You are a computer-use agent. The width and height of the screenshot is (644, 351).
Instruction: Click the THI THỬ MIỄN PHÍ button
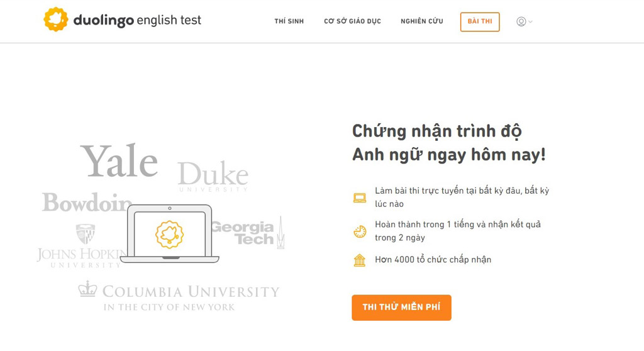coord(401,308)
